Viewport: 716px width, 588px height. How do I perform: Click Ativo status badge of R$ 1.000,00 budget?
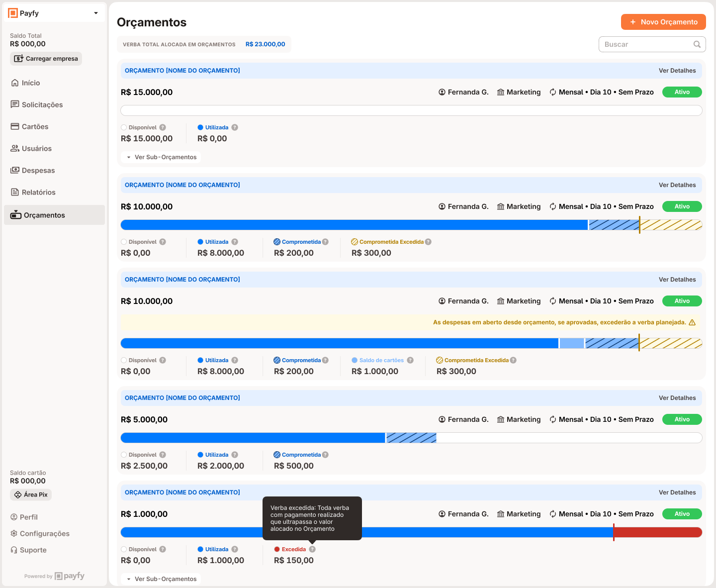coord(682,514)
